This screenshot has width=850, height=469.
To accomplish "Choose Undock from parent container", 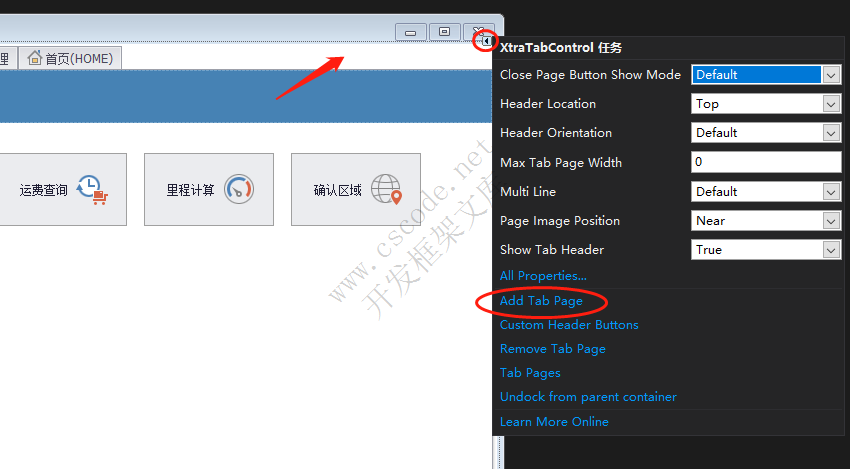I will 588,397.
